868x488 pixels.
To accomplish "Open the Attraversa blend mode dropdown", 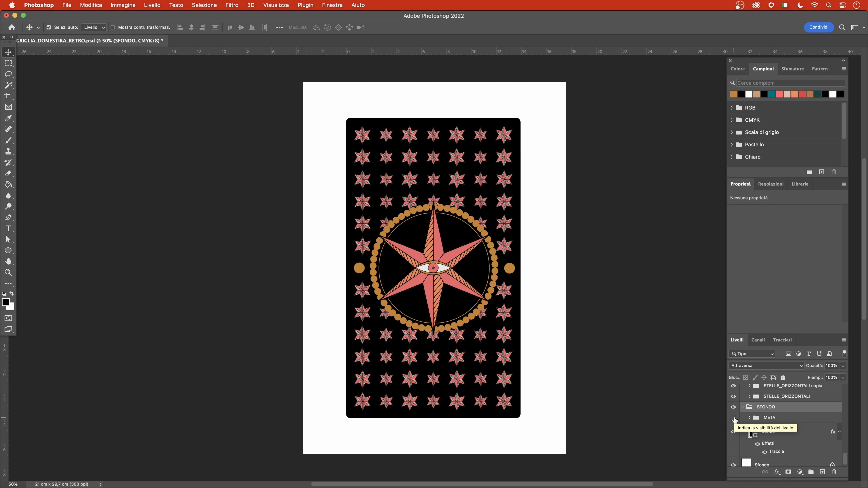I will coord(766,366).
